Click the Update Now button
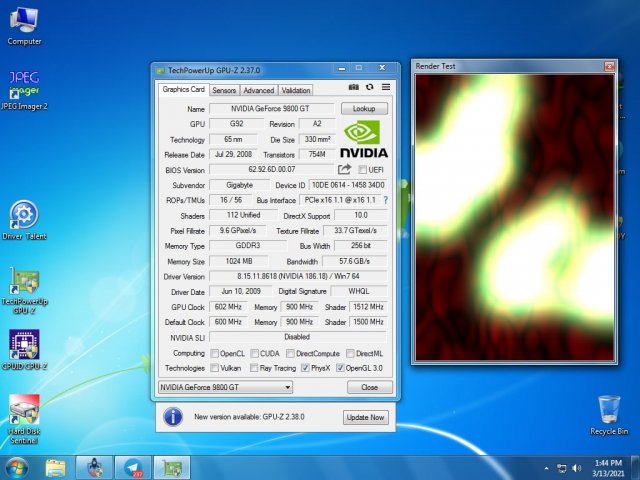This screenshot has height=480, width=640. [x=365, y=417]
